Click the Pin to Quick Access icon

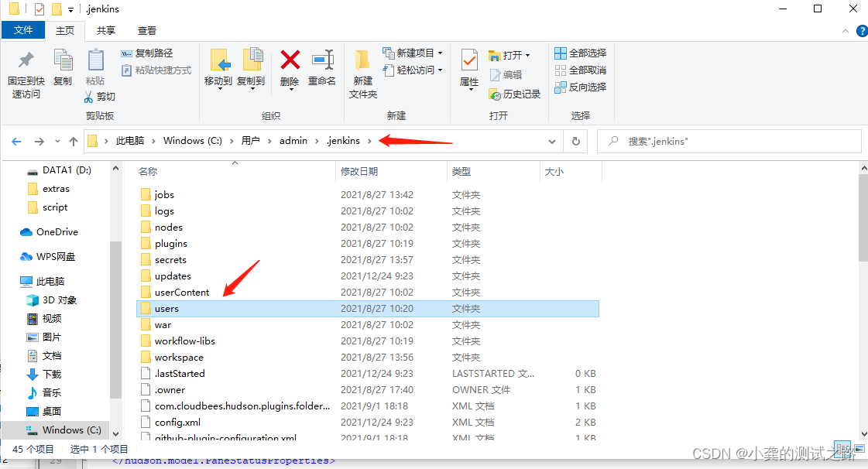pos(26,60)
